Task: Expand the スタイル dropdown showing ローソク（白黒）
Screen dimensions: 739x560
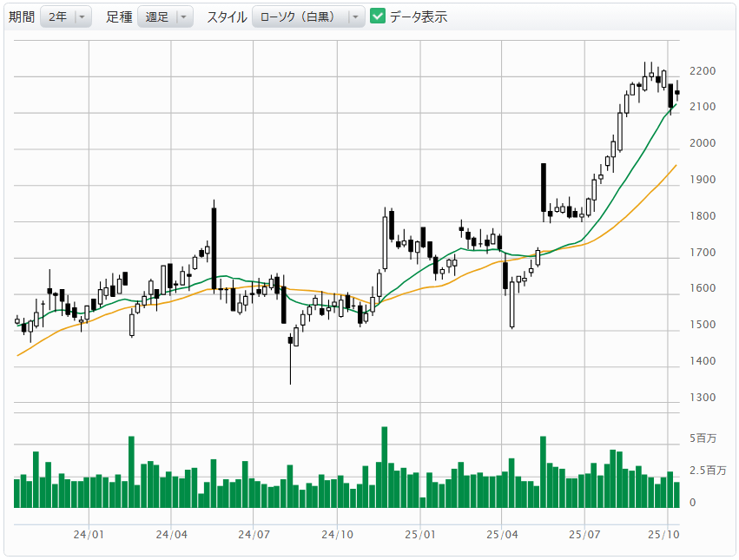Action: coord(307,16)
